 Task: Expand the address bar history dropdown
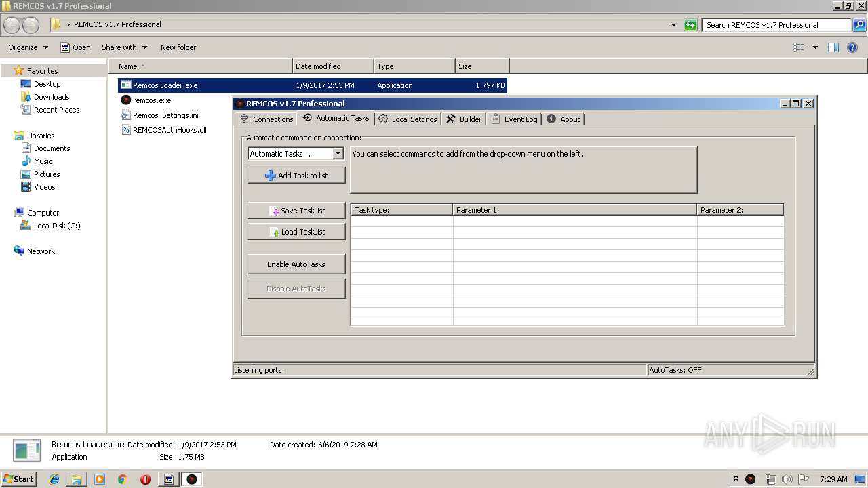(x=673, y=25)
